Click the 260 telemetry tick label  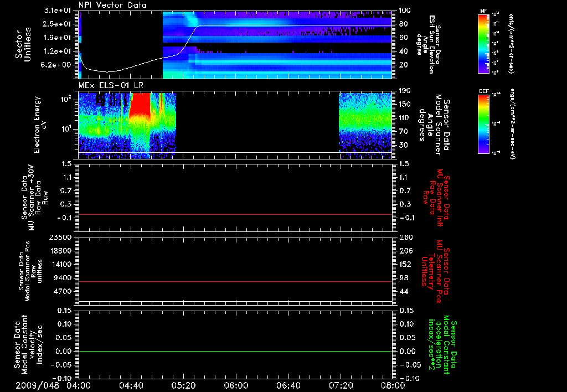[x=406, y=238]
